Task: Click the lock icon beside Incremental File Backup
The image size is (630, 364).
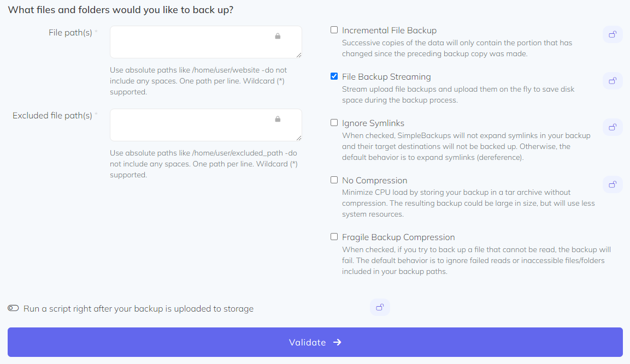Action: pos(613,34)
